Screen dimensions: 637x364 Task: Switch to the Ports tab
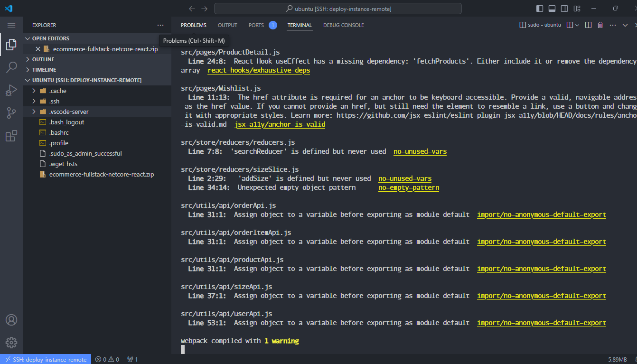256,25
